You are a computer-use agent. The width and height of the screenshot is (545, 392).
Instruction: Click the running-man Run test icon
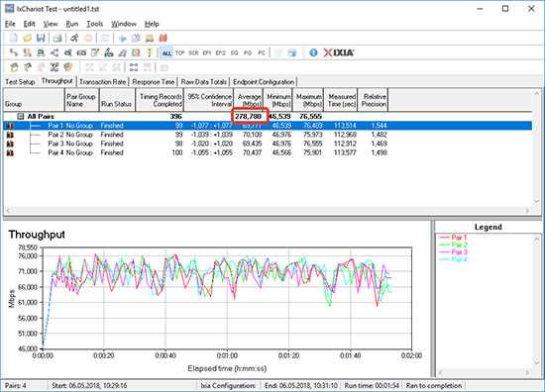[74, 38]
